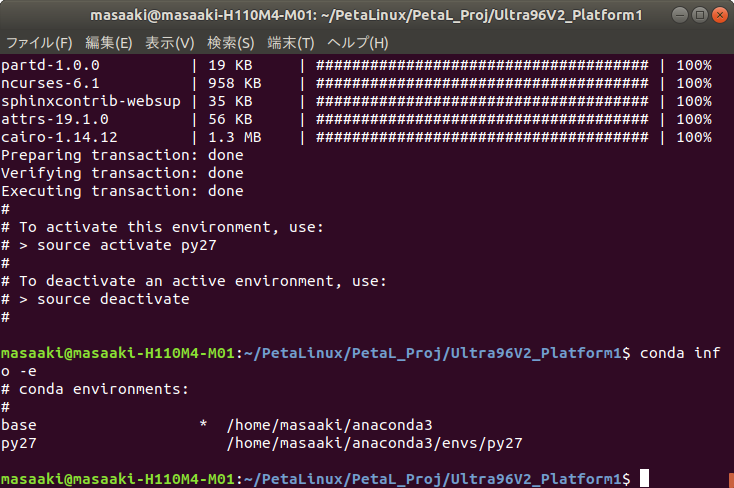Screen dimensions: 734x488
Task: Maximize the terminal window
Action: pos(699,15)
